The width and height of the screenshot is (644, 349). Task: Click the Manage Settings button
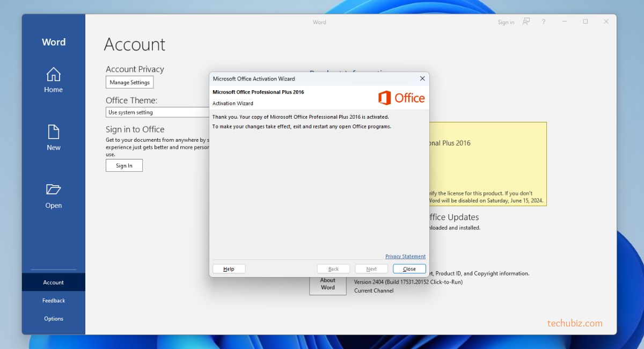point(129,83)
